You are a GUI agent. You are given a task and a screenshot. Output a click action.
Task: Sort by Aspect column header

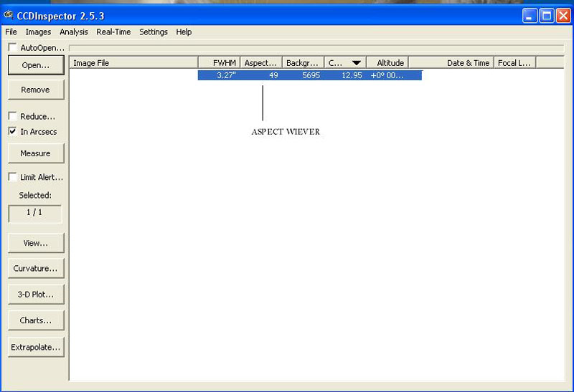pyautogui.click(x=261, y=63)
